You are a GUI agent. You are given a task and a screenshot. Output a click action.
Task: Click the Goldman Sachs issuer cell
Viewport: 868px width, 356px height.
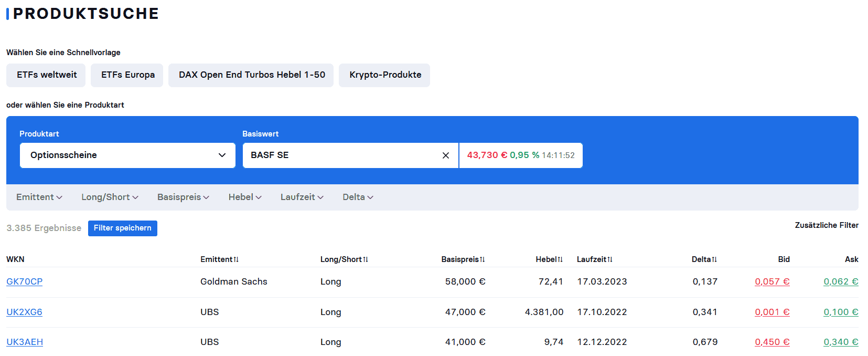(234, 282)
